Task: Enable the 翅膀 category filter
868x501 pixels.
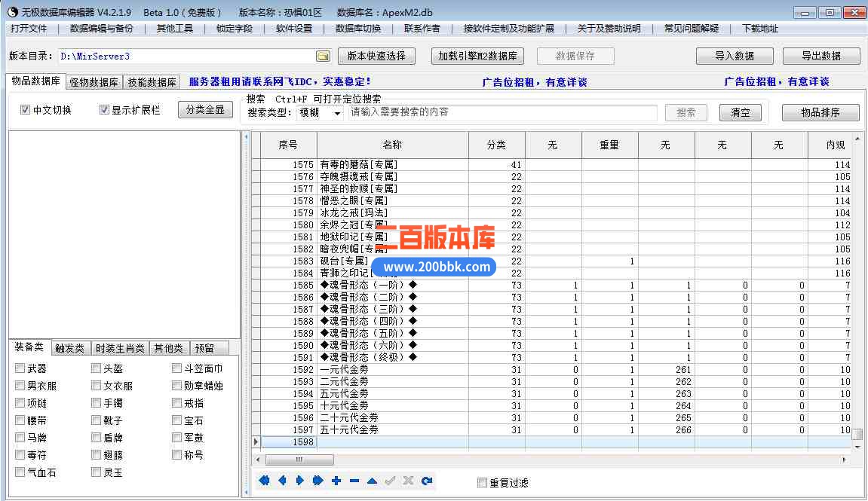Action: click(x=96, y=454)
